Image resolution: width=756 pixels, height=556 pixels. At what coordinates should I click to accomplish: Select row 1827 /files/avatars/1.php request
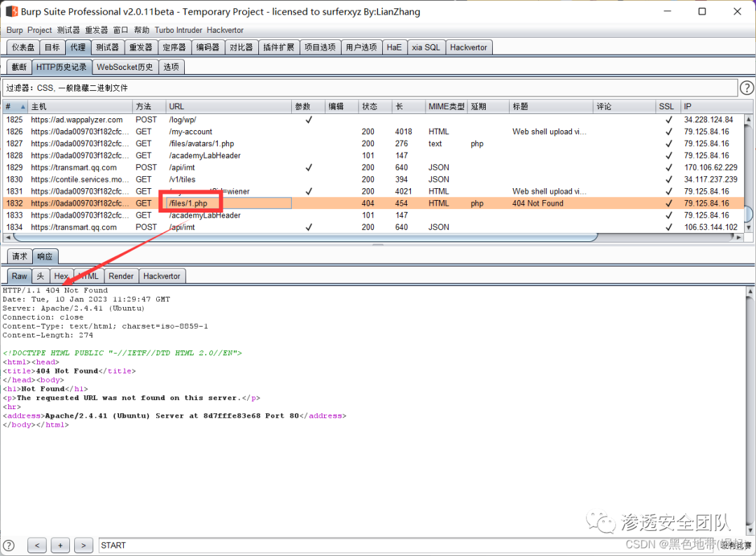(374, 143)
